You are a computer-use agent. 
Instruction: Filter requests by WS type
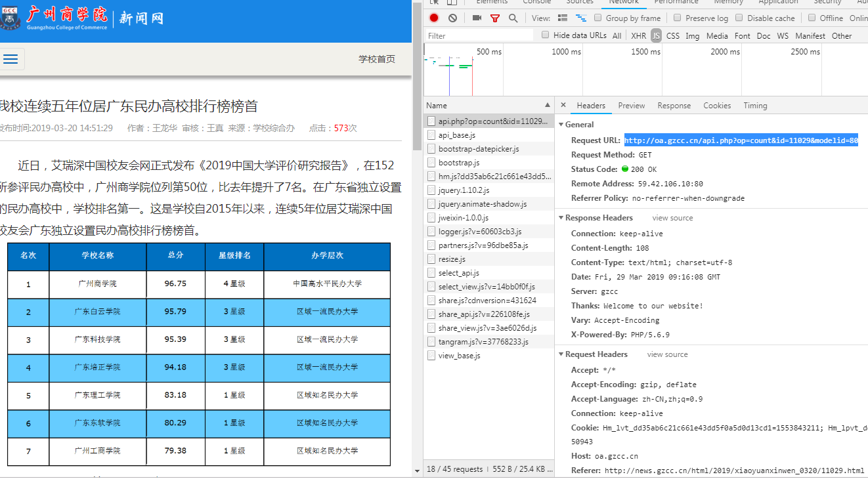[x=783, y=36]
